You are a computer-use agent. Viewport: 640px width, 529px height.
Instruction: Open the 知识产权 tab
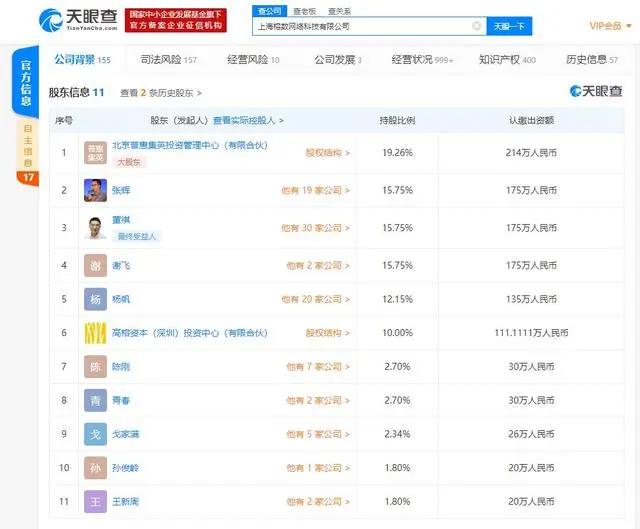507,60
